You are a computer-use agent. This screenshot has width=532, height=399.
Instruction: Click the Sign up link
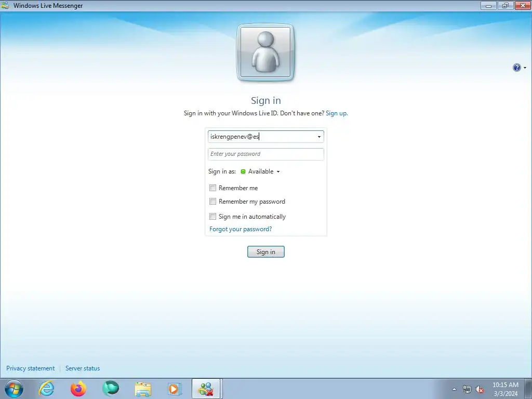click(x=337, y=113)
